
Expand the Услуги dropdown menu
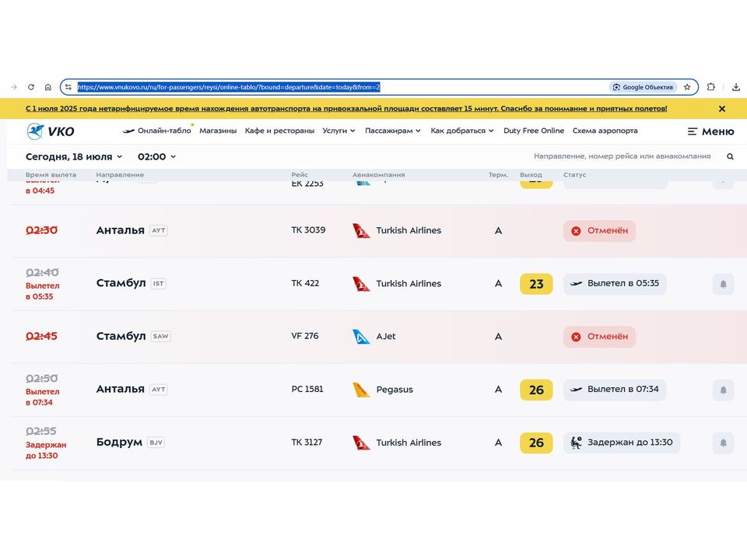(338, 131)
